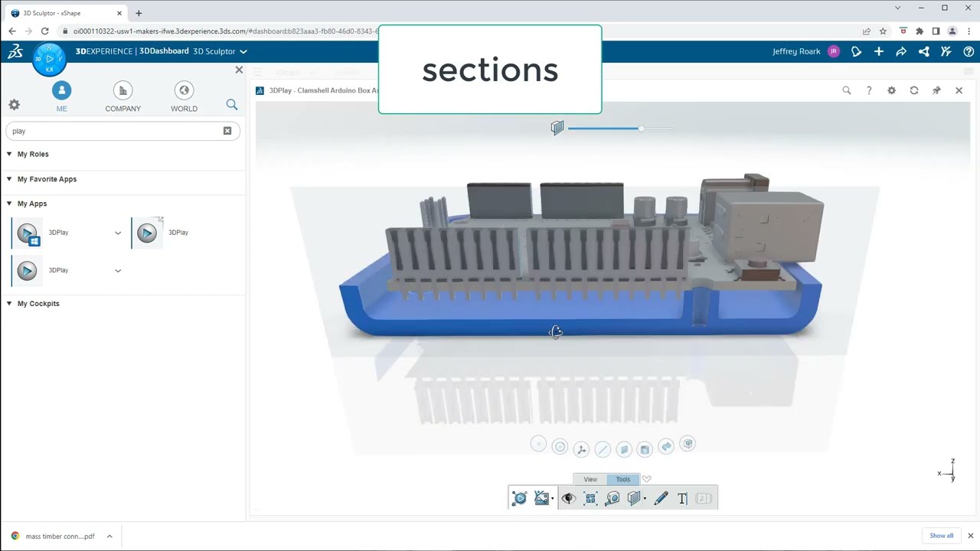Collapse the My Favorite Apps section
The width and height of the screenshot is (980, 551).
coord(9,179)
